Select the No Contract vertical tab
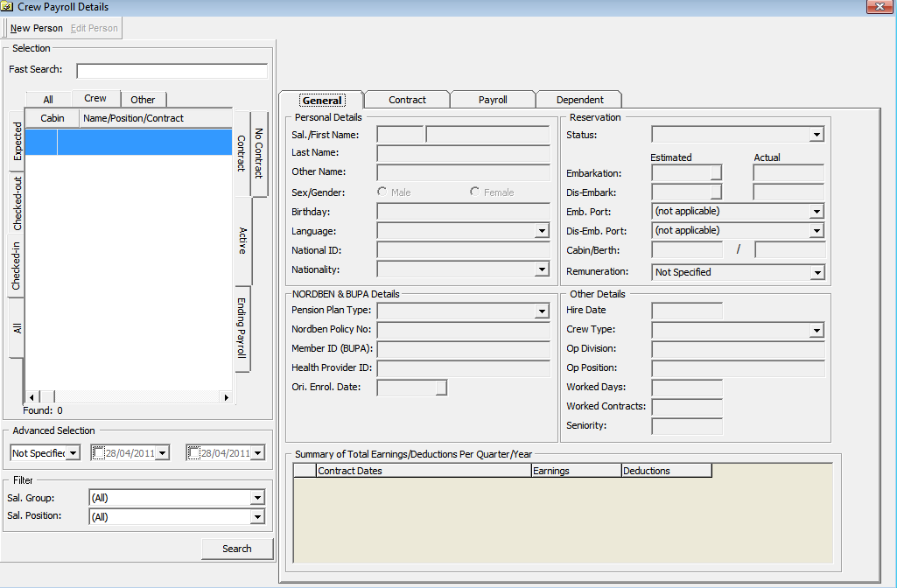 click(259, 153)
